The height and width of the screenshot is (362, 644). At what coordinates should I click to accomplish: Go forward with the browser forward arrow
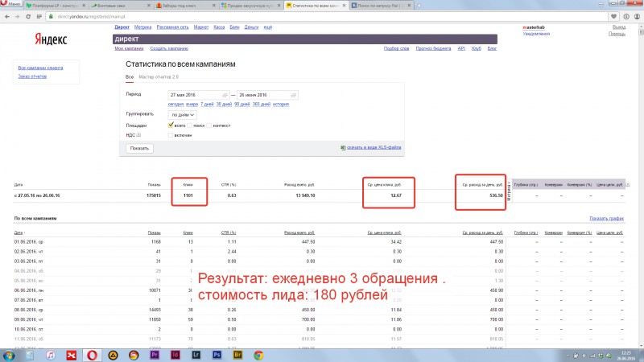(17, 16)
